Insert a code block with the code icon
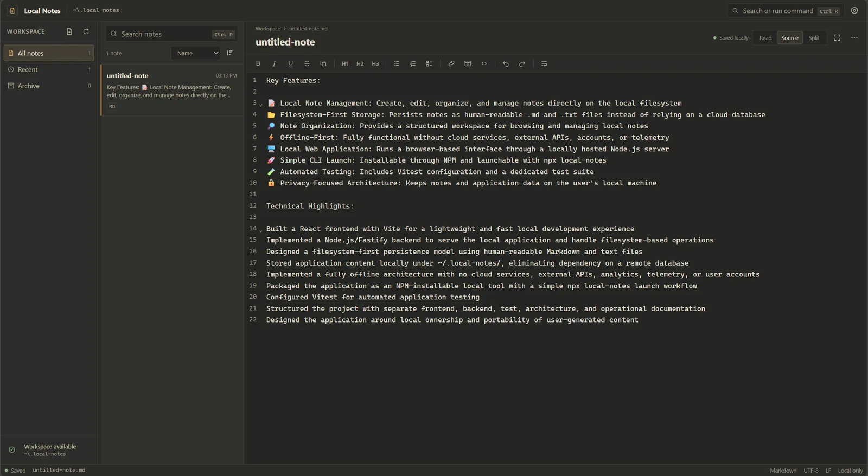 coord(484,63)
